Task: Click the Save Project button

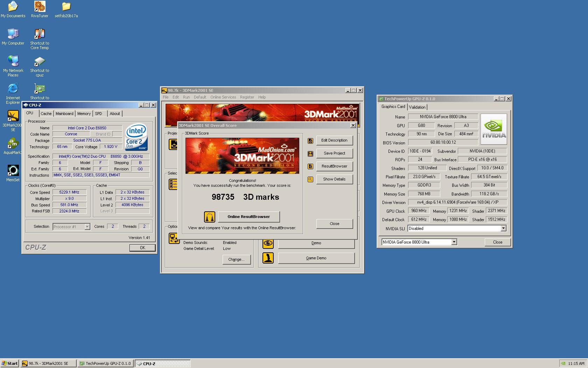Action: (x=334, y=153)
